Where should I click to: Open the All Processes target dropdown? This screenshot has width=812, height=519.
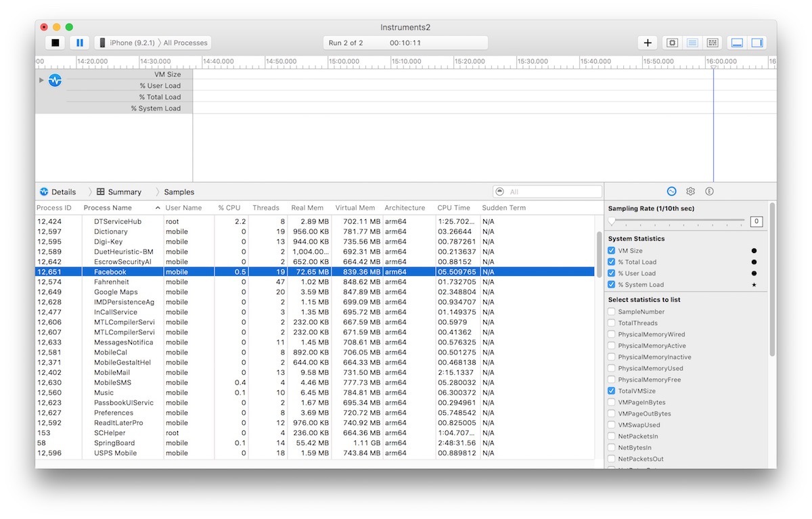click(x=185, y=43)
